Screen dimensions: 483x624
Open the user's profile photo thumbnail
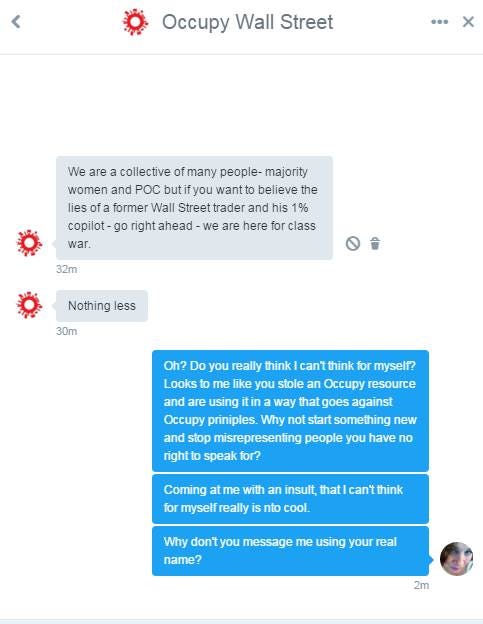click(x=456, y=559)
